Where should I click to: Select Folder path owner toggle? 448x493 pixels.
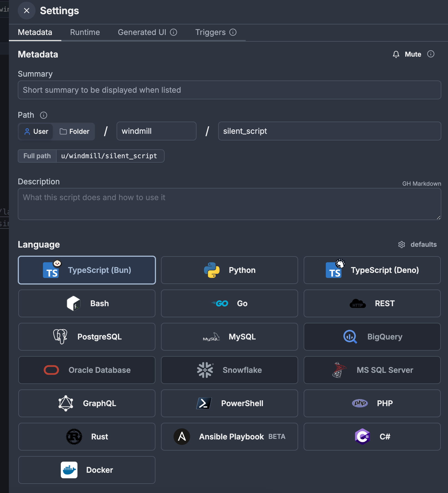74,132
